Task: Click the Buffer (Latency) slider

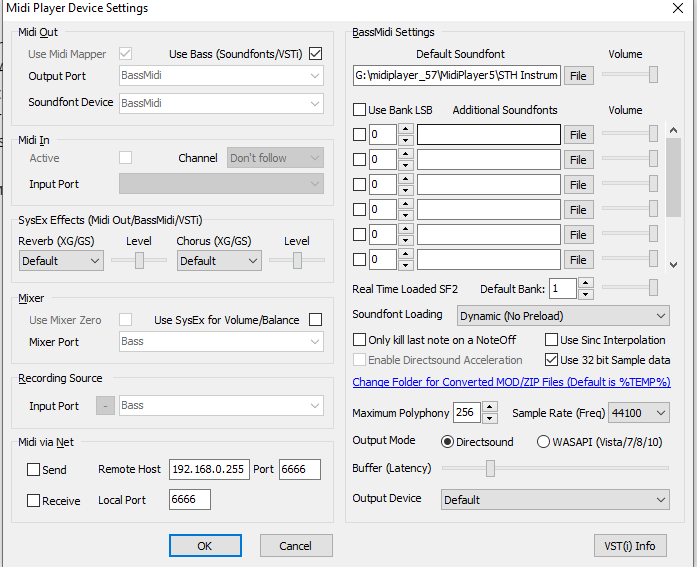Action: tap(555, 468)
